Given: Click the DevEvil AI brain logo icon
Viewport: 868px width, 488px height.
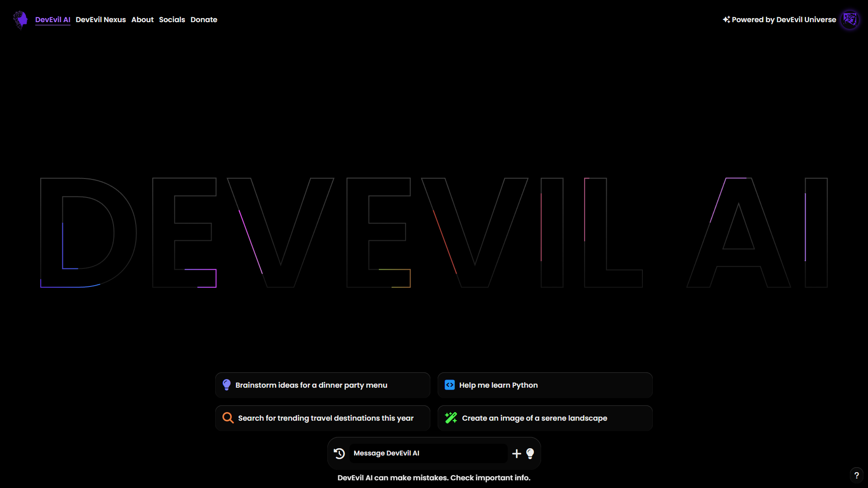Looking at the screenshot, I should click(21, 19).
